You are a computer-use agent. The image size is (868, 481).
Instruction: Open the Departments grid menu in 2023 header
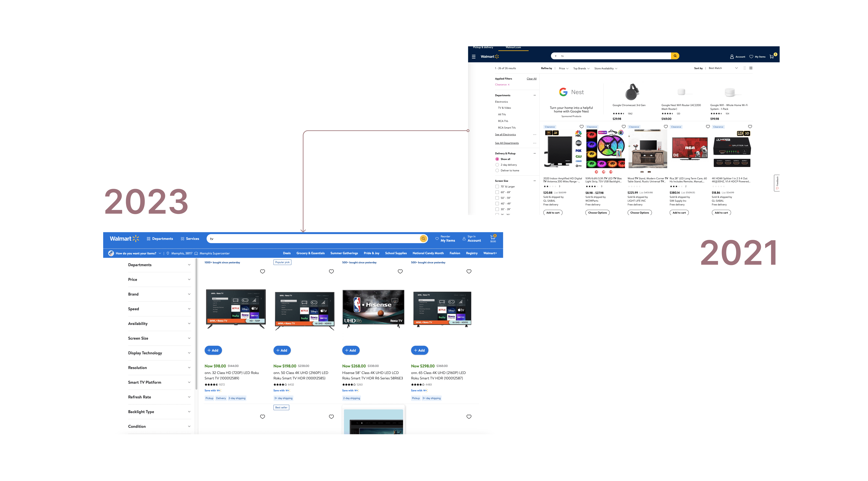point(160,238)
